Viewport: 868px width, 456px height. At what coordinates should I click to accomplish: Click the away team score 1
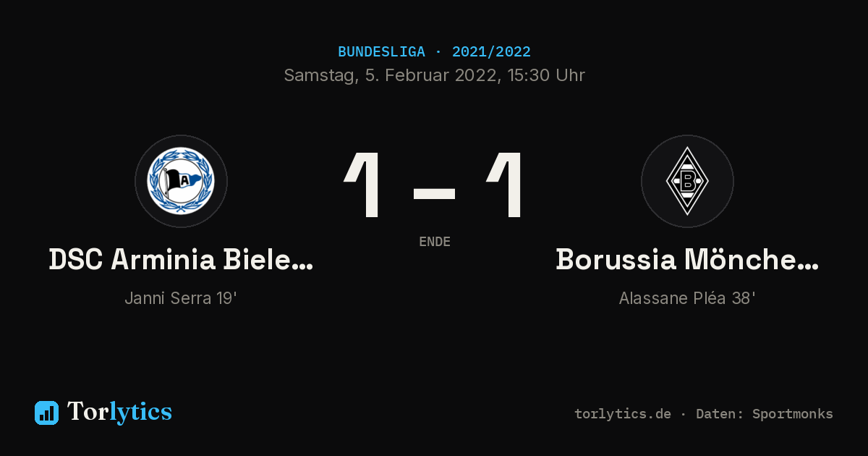(504, 185)
